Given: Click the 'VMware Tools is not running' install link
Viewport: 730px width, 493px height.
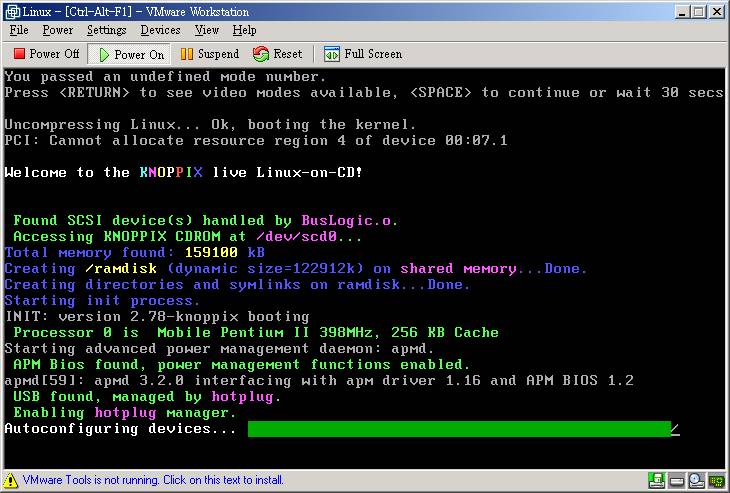Looking at the screenshot, I should click(153, 480).
